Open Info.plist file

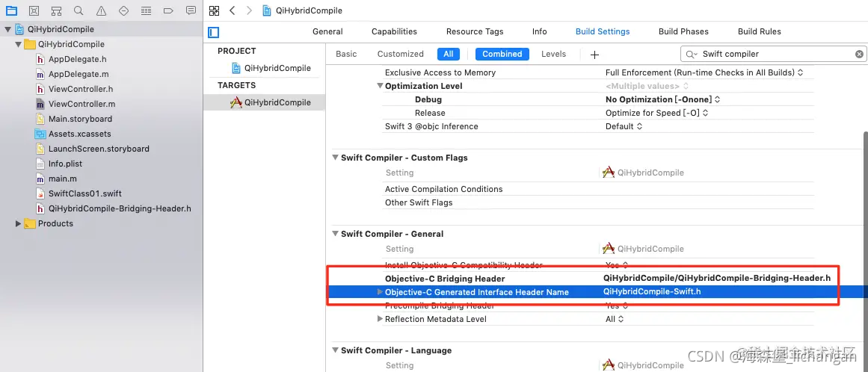pos(65,164)
